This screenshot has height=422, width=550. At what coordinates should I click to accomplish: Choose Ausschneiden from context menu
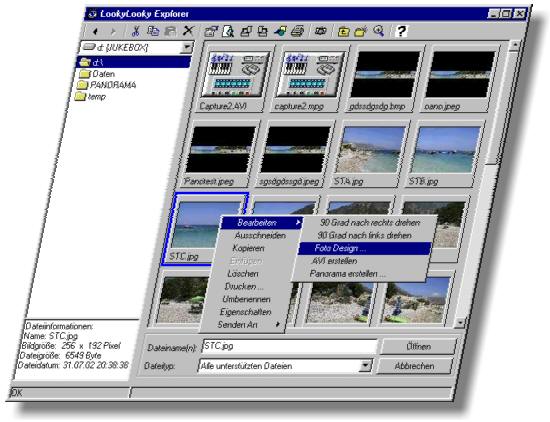click(x=260, y=235)
